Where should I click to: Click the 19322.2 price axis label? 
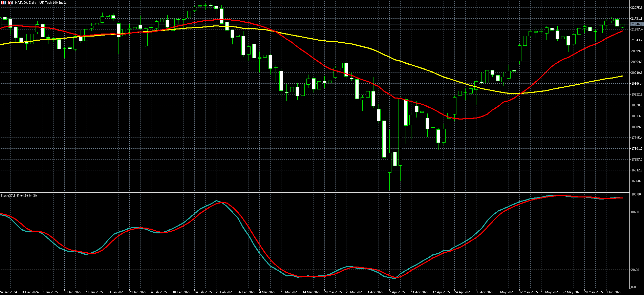[637, 94]
